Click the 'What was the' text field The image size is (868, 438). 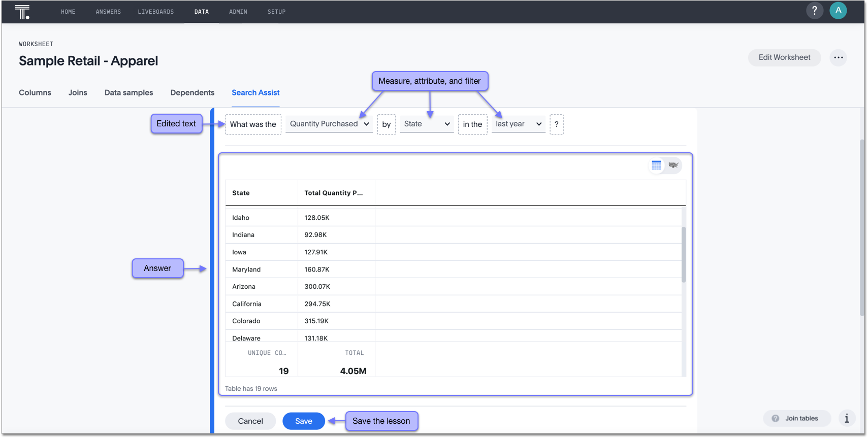pos(253,124)
